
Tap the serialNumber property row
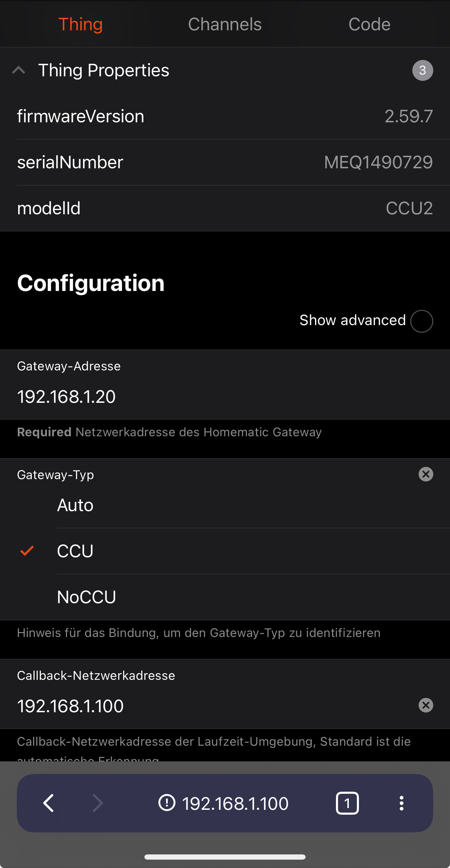coord(225,162)
